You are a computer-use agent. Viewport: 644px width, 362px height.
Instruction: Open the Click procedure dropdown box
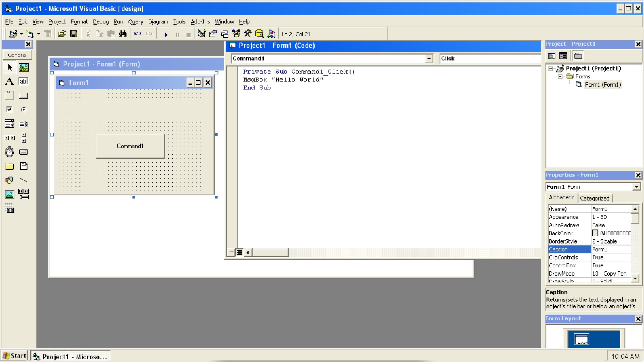[490, 59]
